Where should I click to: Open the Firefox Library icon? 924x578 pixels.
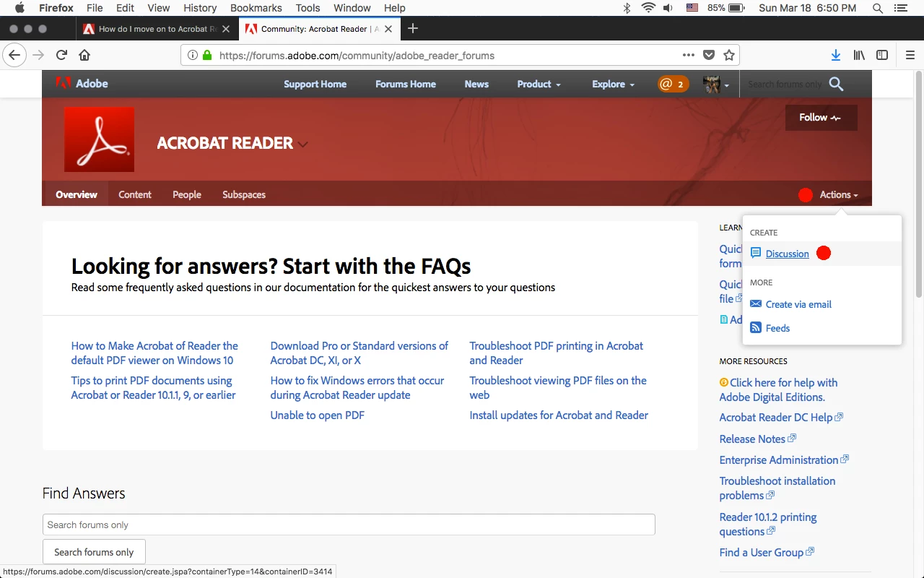pyautogui.click(x=859, y=55)
